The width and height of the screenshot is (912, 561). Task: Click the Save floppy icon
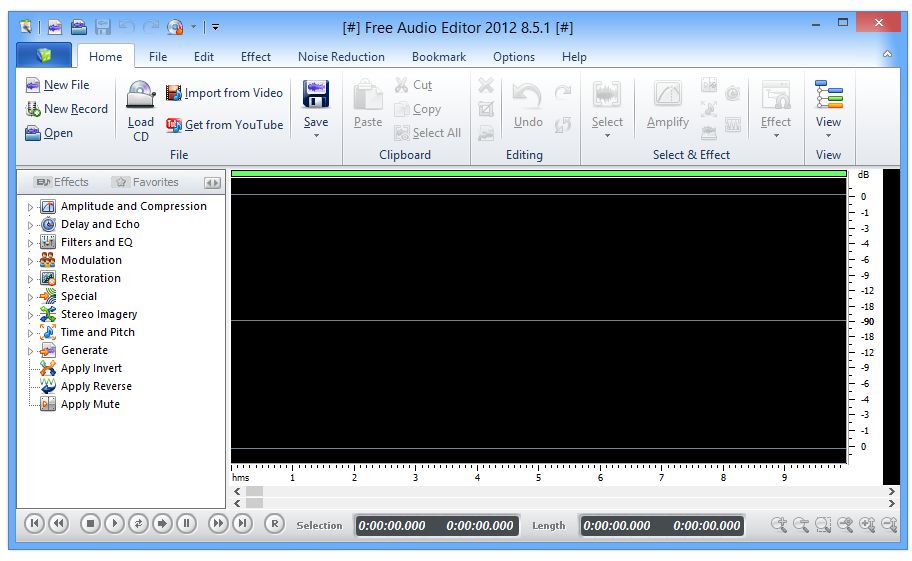316,94
